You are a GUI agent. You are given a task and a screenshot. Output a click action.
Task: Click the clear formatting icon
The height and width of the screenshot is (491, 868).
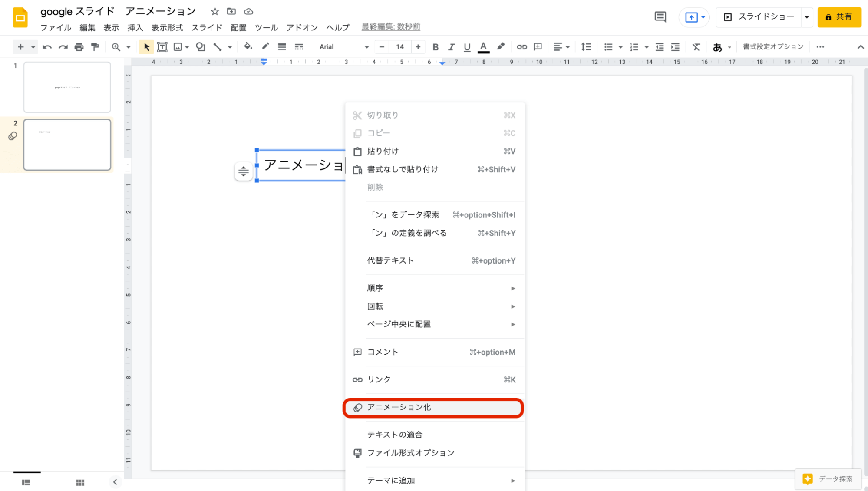click(x=696, y=47)
